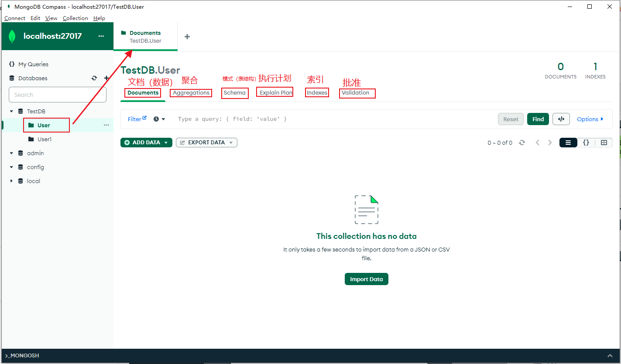Open a new tab with plus button
The height and width of the screenshot is (364, 621).
click(x=187, y=37)
